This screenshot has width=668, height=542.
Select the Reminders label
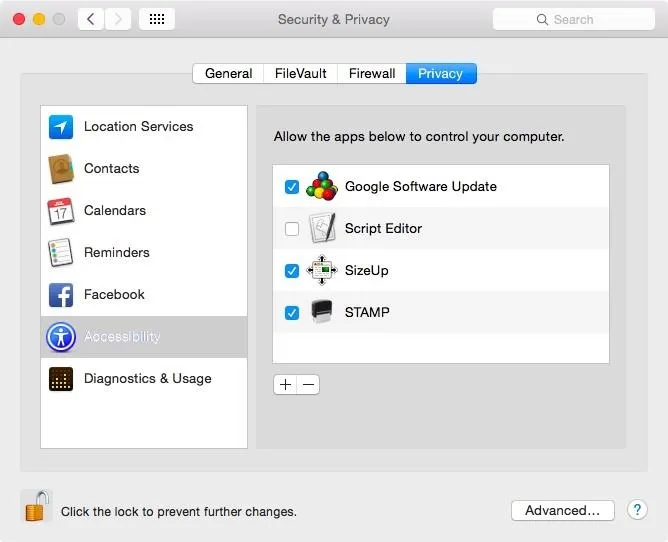117,252
